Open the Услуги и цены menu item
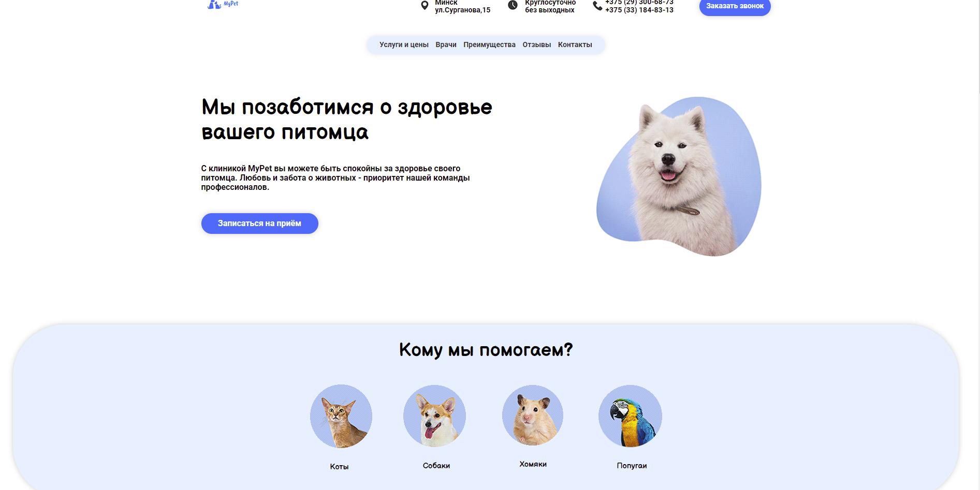The height and width of the screenshot is (490, 980). (x=404, y=45)
